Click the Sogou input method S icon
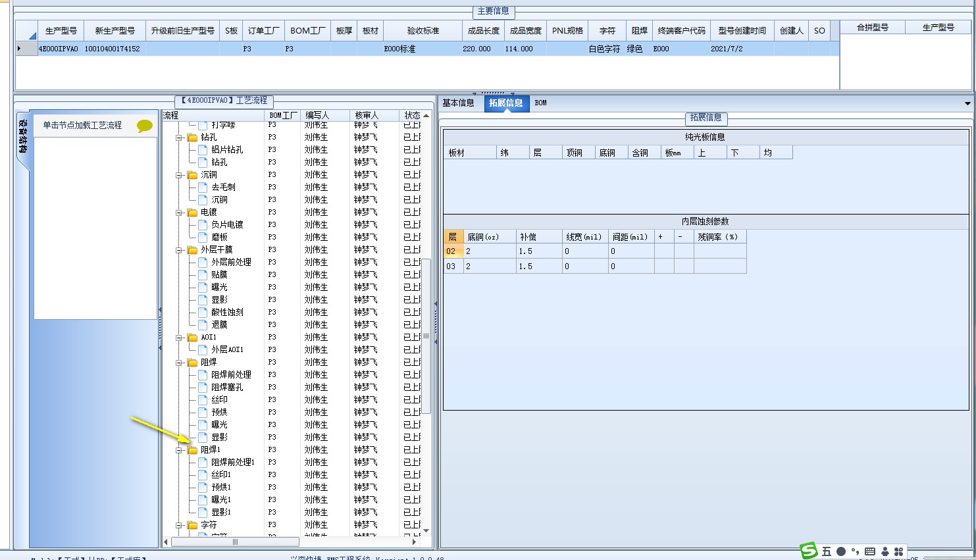This screenshot has width=976, height=560. pos(809,551)
